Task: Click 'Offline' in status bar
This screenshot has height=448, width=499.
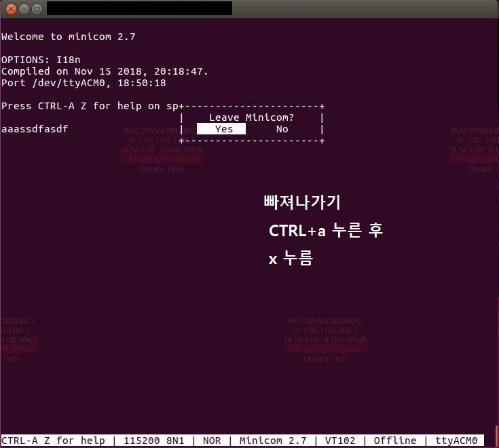Action: (x=395, y=441)
